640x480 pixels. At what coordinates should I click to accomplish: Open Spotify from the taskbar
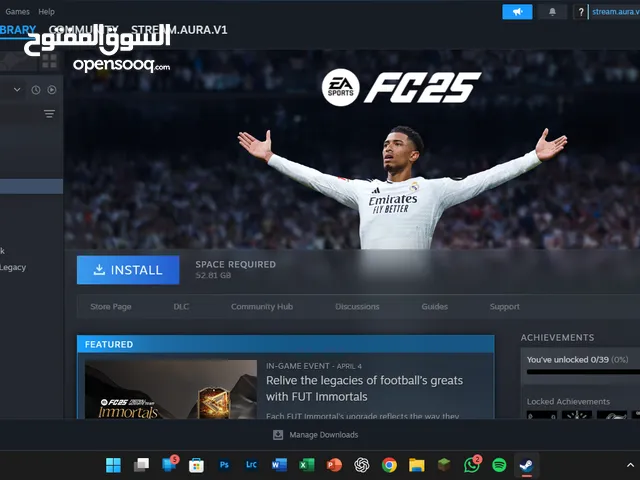(x=499, y=465)
